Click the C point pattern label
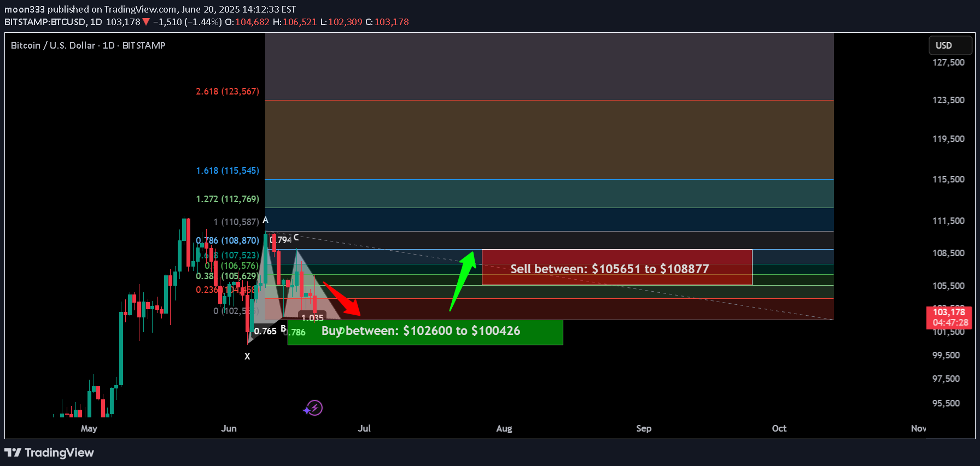 click(296, 237)
